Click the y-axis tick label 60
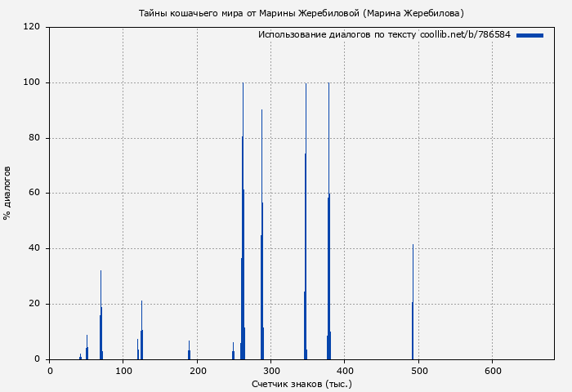572x392 pixels. click(34, 194)
